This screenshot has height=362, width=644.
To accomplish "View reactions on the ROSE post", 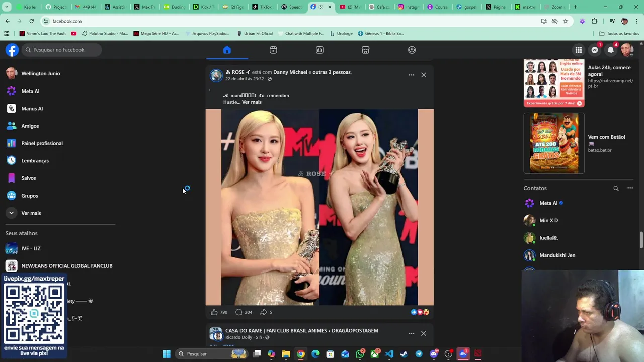I will point(420,312).
